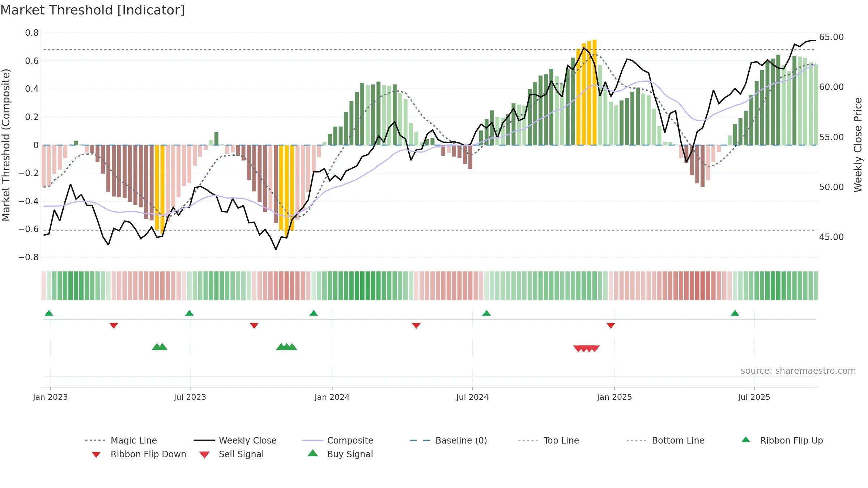868x488 pixels.
Task: Toggle the Magic Line legend entry
Action: tap(121, 440)
